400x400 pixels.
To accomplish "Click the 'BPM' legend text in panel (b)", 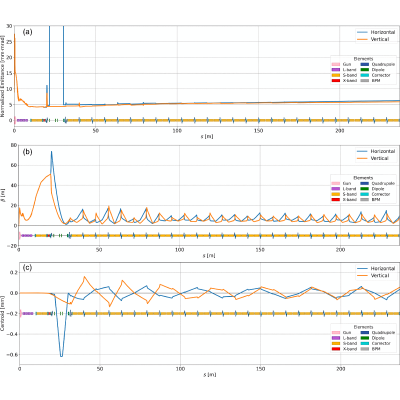I will point(376,200).
